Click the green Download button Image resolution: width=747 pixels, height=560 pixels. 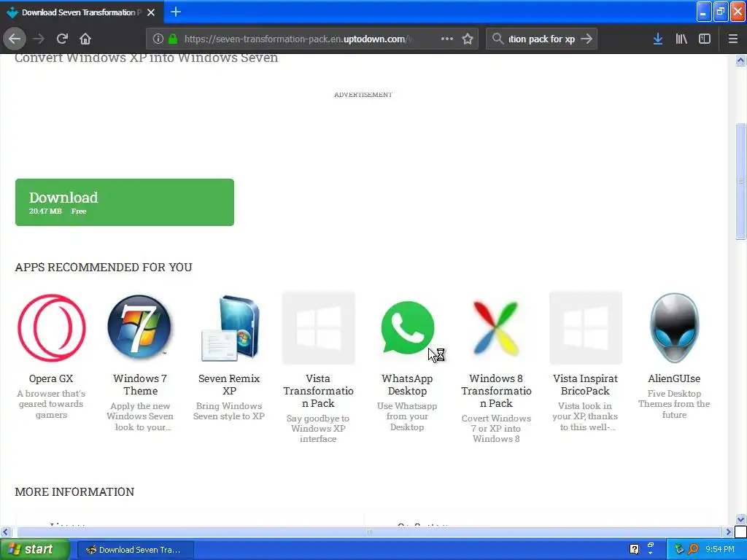point(124,203)
